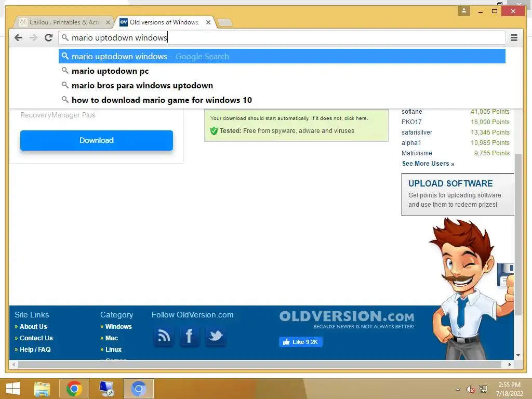Screen dimensions: 532x399
Task: Open the remote desktop computer taskbar icon
Action: coord(107,389)
